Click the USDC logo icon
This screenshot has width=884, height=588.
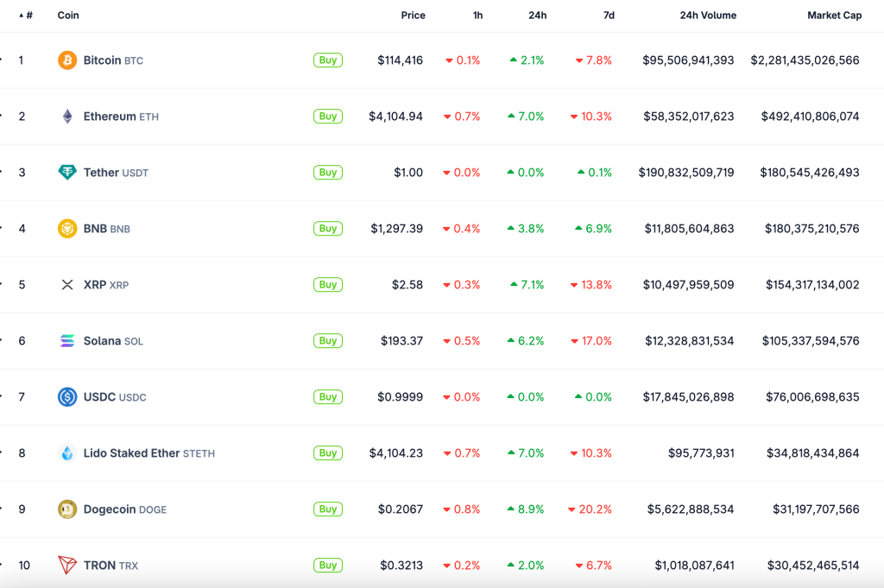[x=67, y=397]
